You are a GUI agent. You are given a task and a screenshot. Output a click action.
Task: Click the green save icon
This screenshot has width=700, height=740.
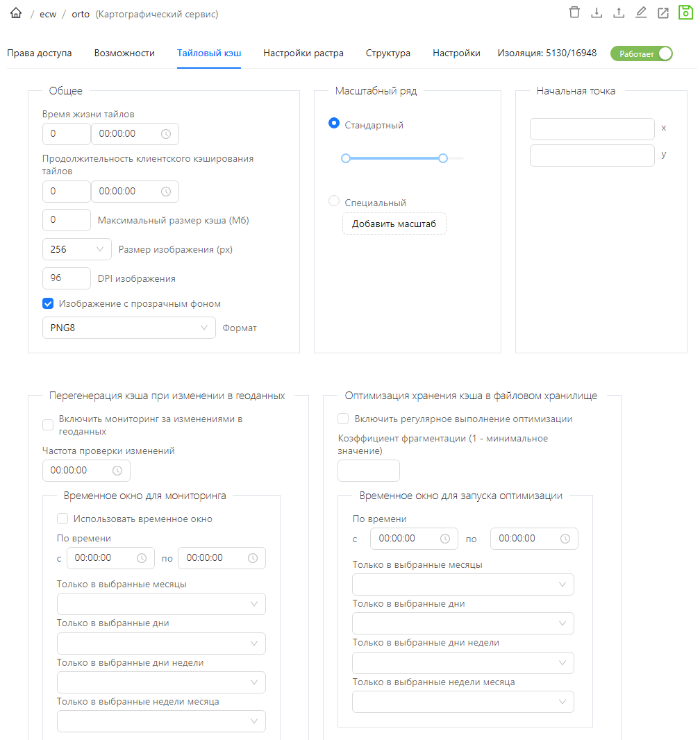coord(685,12)
